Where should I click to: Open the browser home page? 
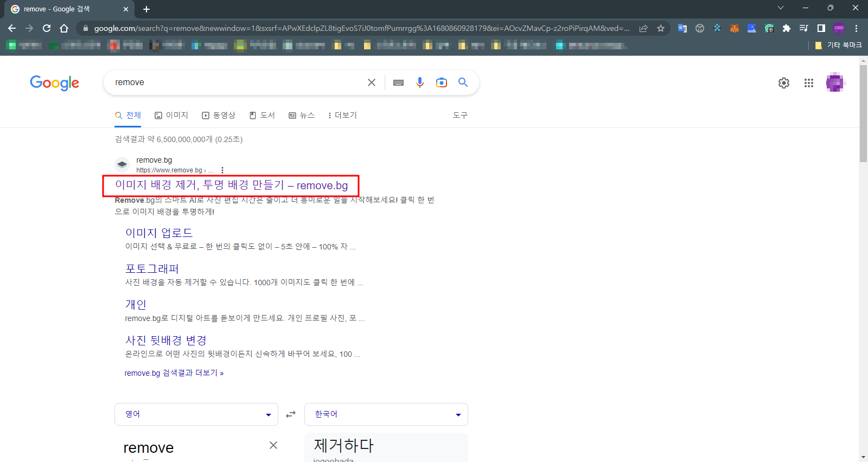coord(64,28)
